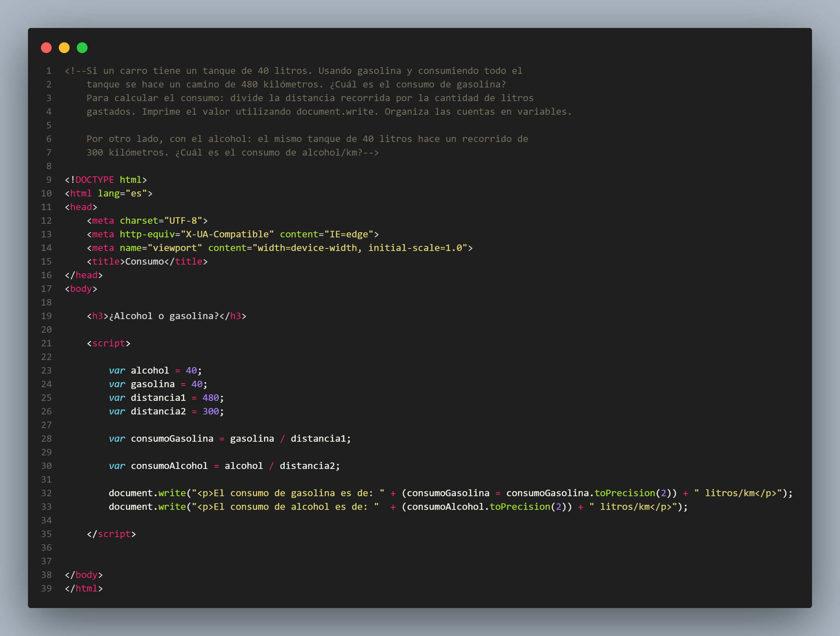This screenshot has width=840, height=636.
Task: Click comment line 'gastados. Imprime el valor'
Action: click(x=329, y=112)
